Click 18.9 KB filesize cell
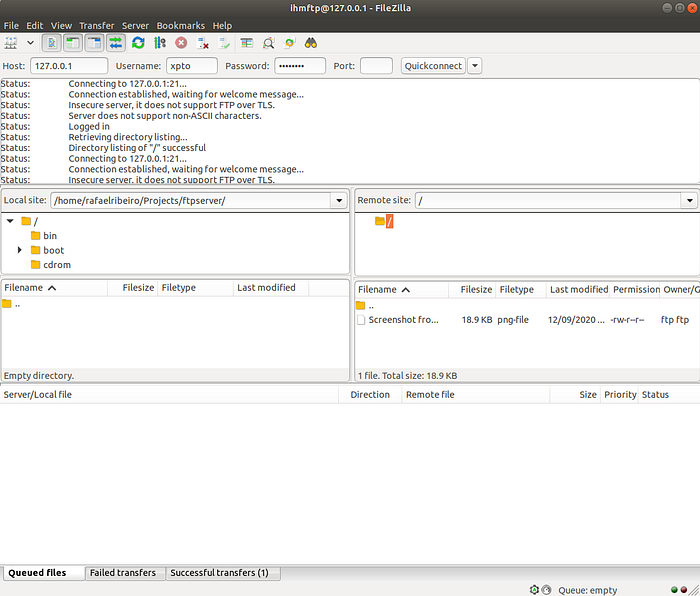Viewport: 700px width, 596px height. 477,320
